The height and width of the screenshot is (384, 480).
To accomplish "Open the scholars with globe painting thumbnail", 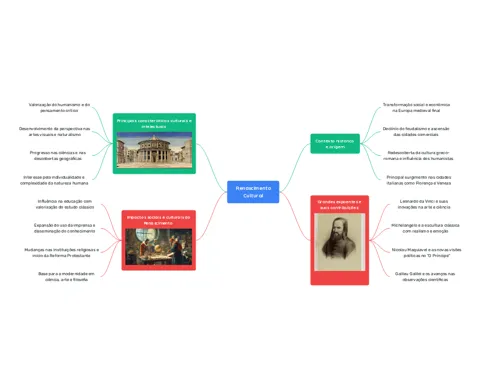I will tap(158, 247).
